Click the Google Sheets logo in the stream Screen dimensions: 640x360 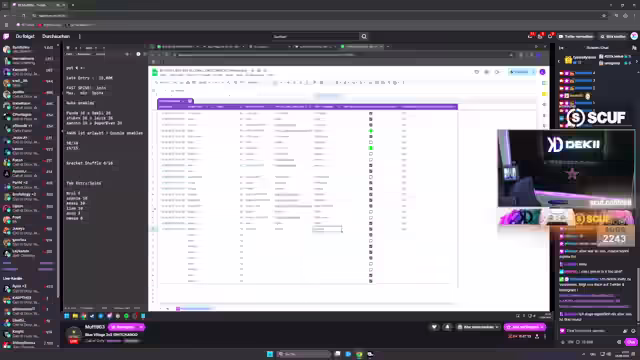pos(155,72)
